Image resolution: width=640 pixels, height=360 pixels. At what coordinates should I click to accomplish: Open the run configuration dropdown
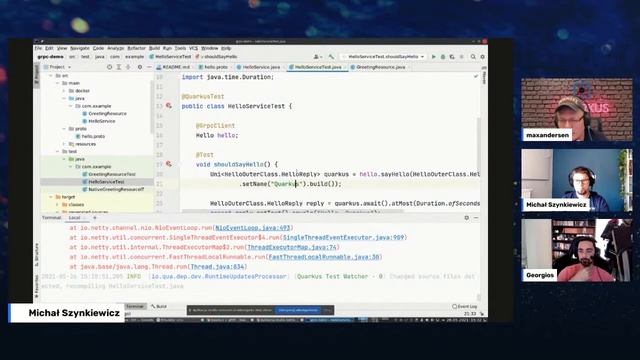point(384,57)
